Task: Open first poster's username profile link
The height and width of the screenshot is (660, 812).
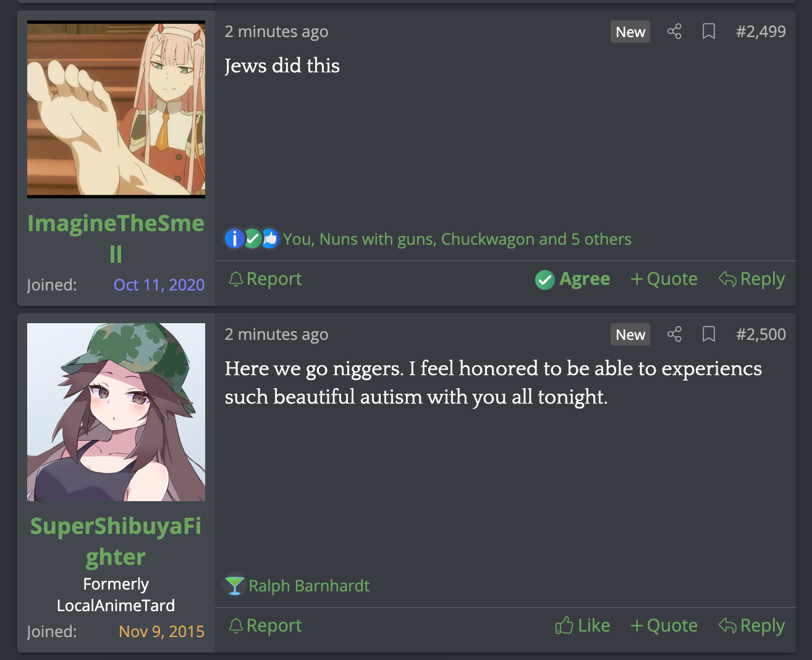Action: tap(116, 239)
